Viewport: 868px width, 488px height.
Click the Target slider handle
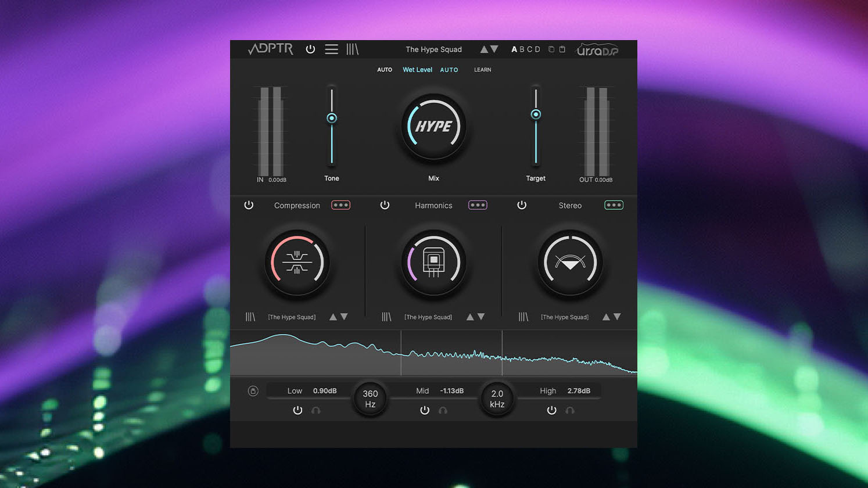(536, 114)
